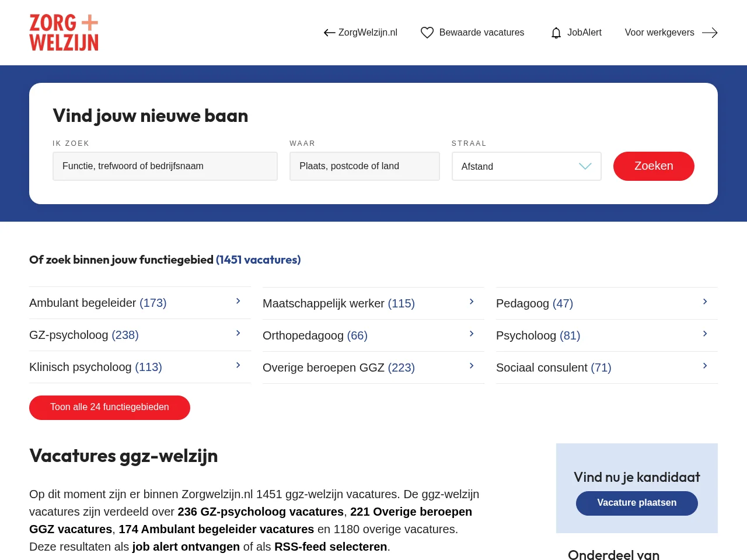Click the heart icon for saved vacancies

[x=427, y=33]
